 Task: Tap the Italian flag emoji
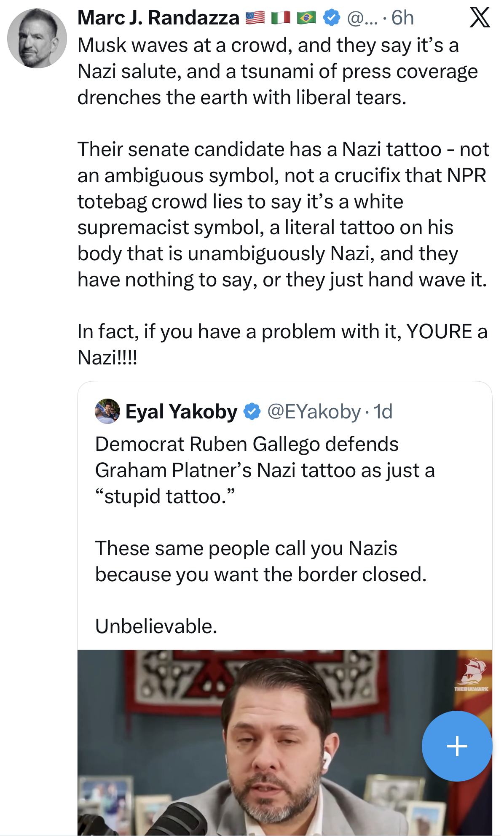[x=281, y=18]
